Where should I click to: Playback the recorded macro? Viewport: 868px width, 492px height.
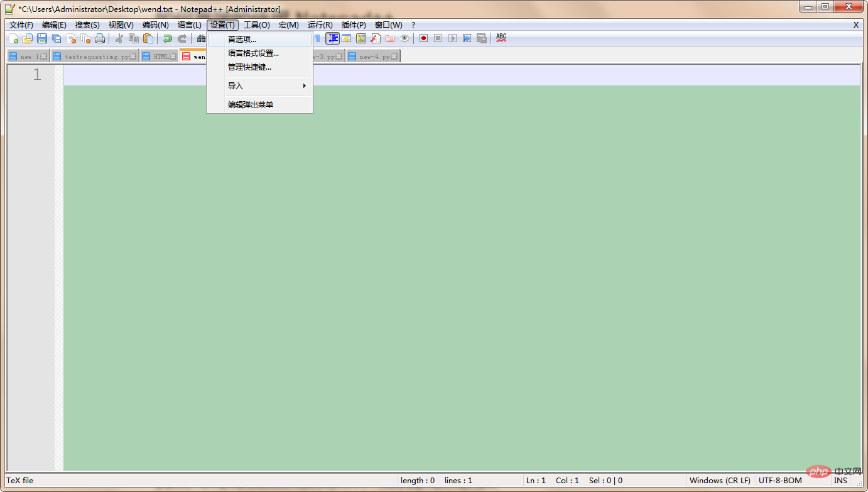coord(452,38)
